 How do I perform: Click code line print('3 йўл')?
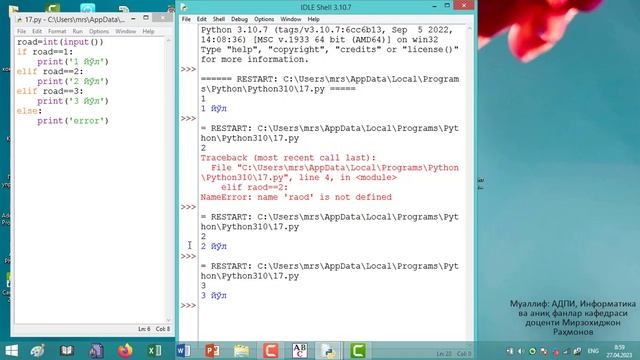[73, 101]
